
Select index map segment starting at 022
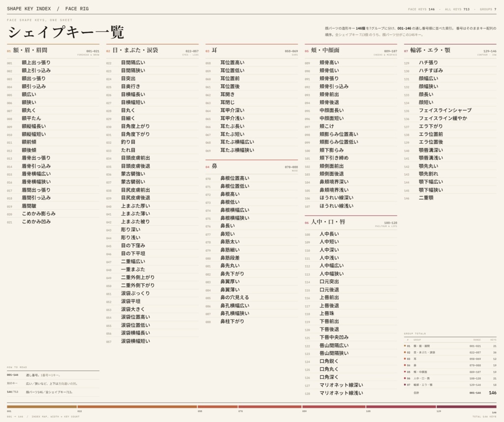(x=137, y=407)
